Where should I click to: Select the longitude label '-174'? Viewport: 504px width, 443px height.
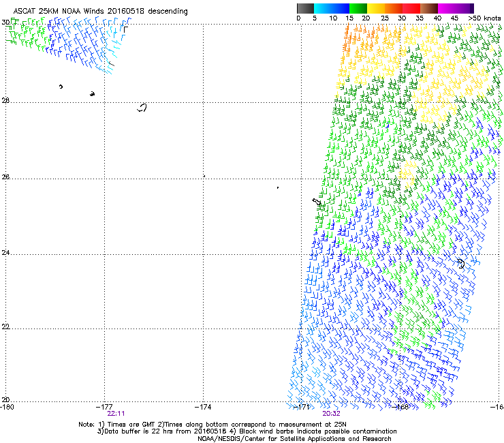click(x=203, y=407)
